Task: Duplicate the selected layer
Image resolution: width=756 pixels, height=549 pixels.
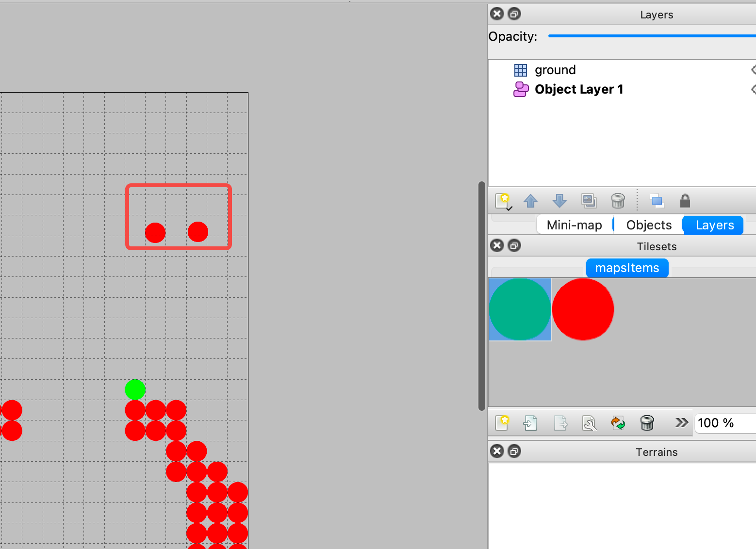Action: [x=589, y=201]
